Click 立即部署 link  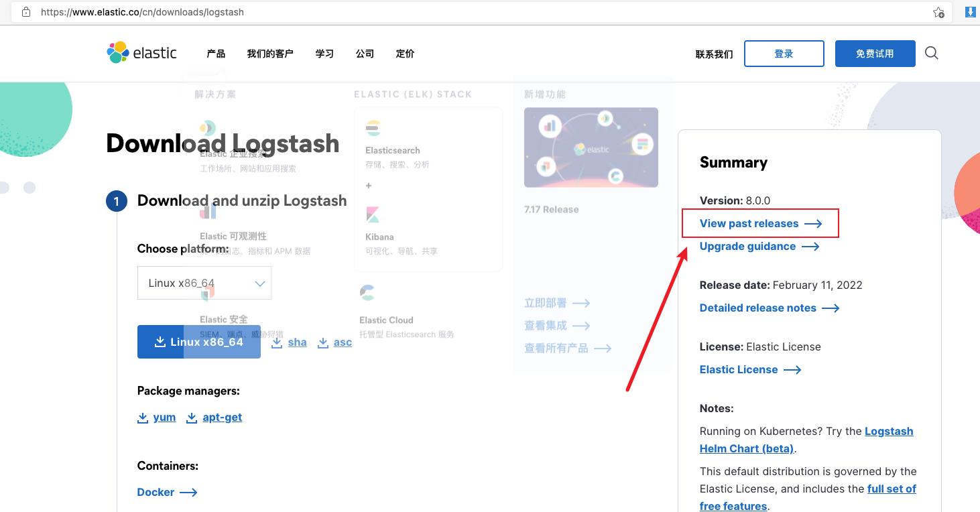coord(557,303)
